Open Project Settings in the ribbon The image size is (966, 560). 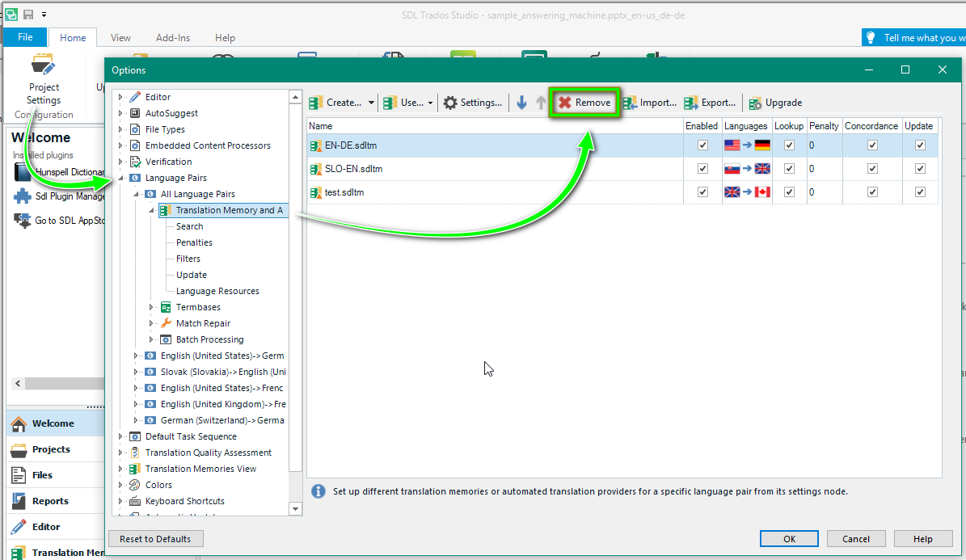click(x=44, y=81)
